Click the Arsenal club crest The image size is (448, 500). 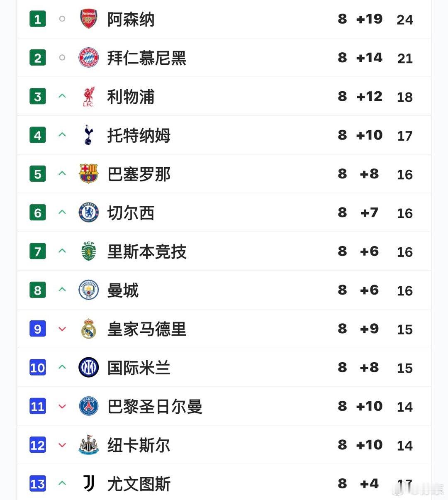tap(88, 19)
